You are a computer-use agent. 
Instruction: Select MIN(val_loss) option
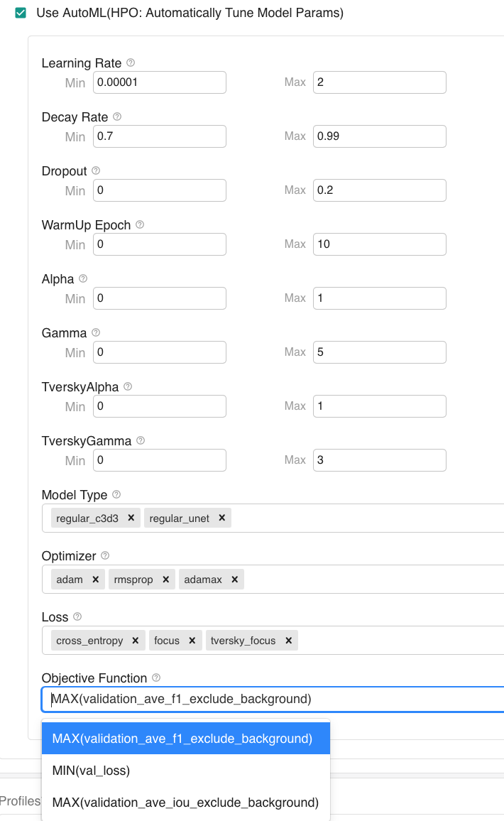(x=91, y=771)
